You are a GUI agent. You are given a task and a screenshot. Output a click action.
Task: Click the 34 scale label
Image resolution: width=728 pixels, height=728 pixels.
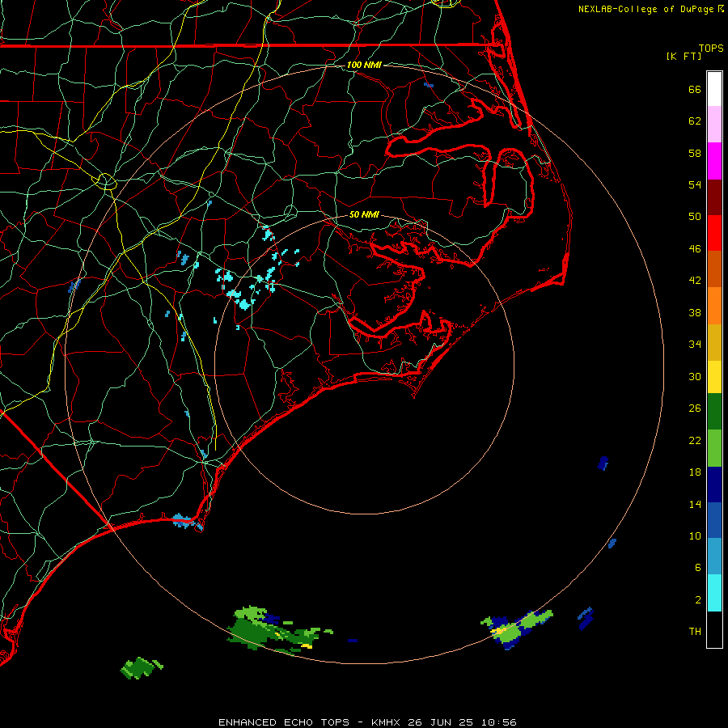pos(695,345)
